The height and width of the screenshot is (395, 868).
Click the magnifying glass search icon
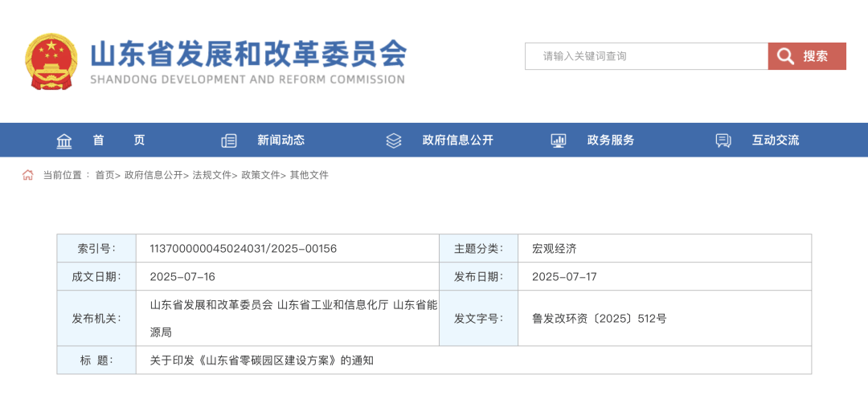tap(784, 56)
